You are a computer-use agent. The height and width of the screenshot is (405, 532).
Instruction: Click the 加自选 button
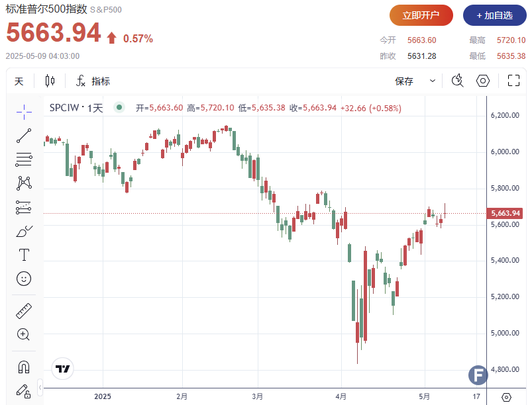(x=494, y=15)
